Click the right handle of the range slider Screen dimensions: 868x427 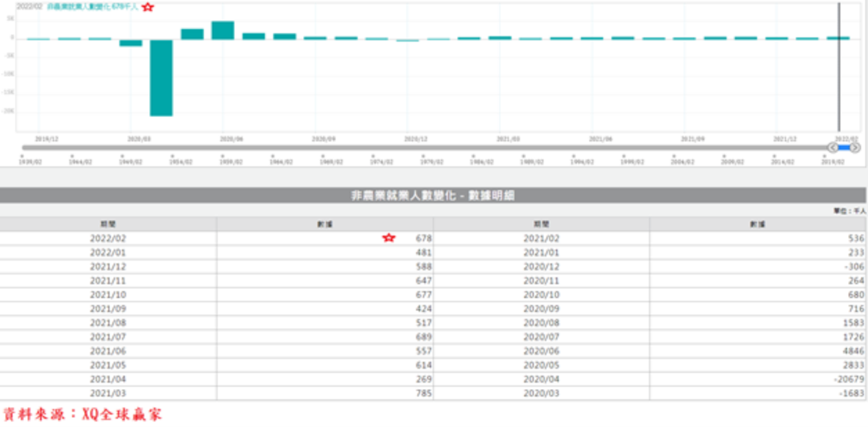click(x=855, y=147)
